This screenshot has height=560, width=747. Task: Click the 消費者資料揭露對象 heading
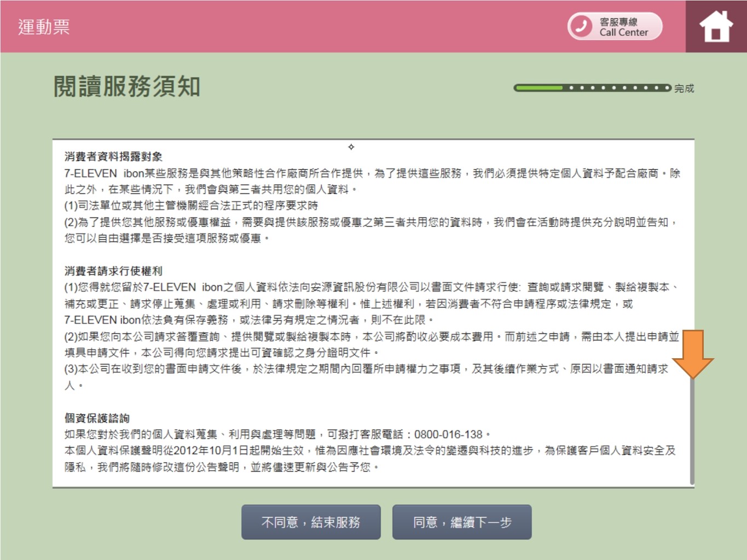[x=113, y=157]
